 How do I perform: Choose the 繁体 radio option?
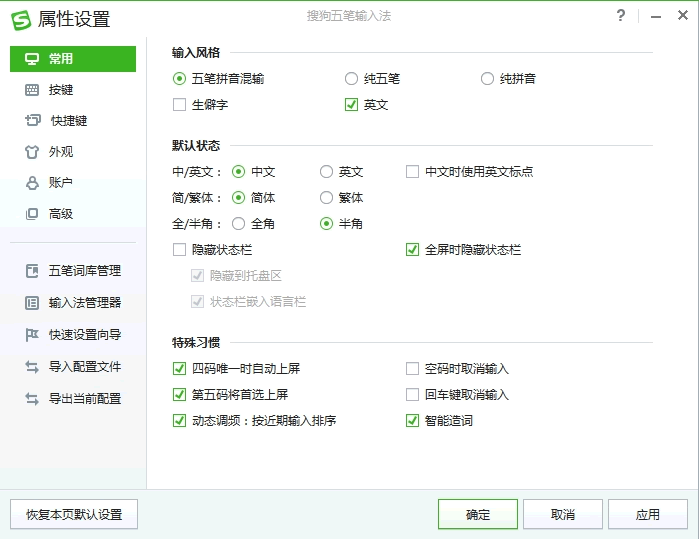tap(326, 198)
